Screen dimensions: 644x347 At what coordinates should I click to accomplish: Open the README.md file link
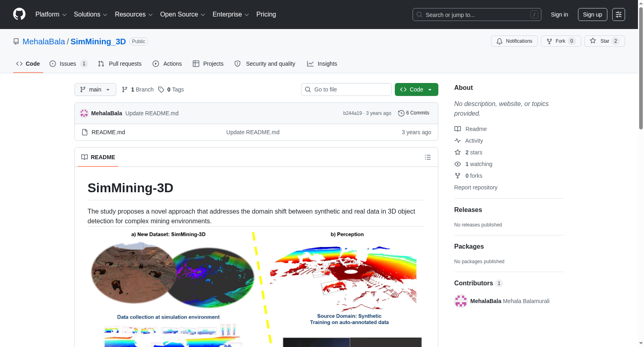pyautogui.click(x=108, y=132)
